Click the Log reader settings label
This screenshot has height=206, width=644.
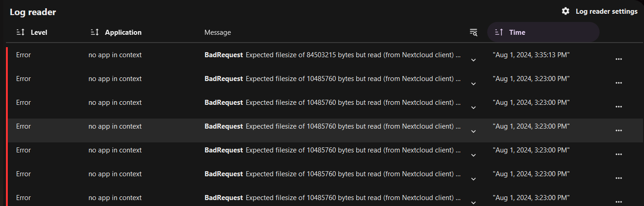tap(606, 11)
